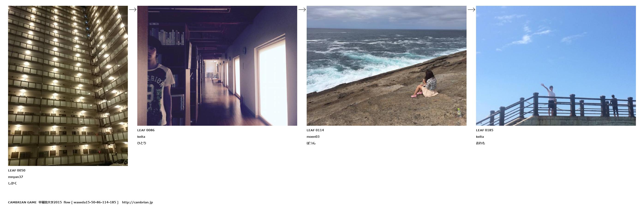
Task: Click the flow identifier waseda15-50-86-114-185
Action: coord(95,202)
